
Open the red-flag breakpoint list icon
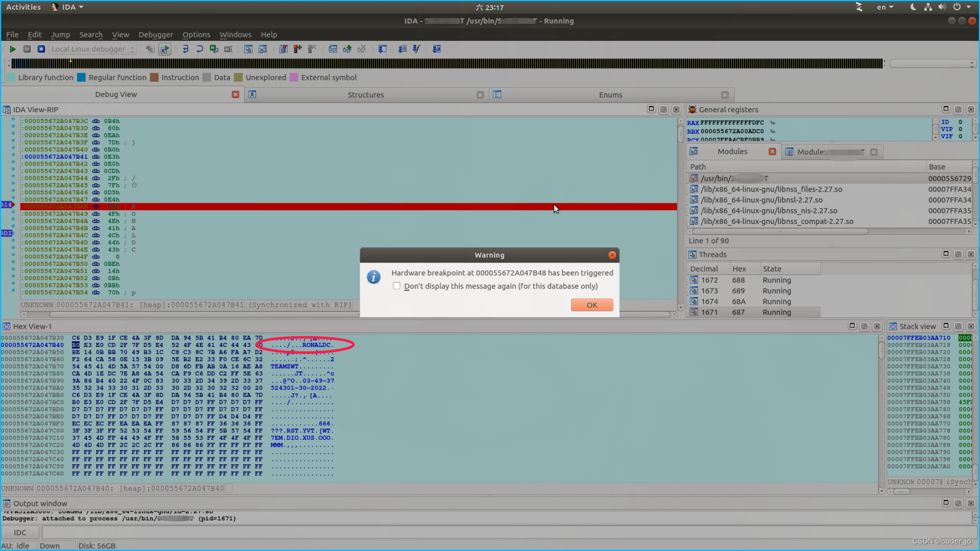click(283, 49)
